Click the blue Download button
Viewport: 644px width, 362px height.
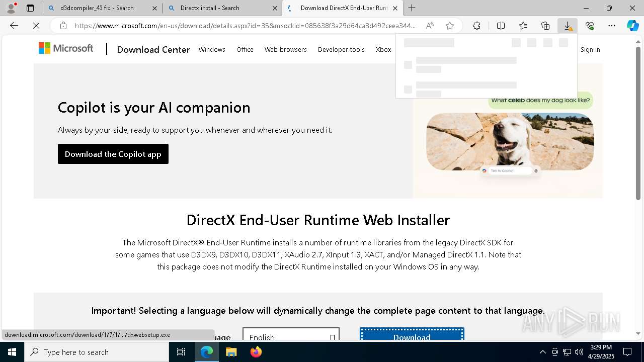[x=412, y=335]
